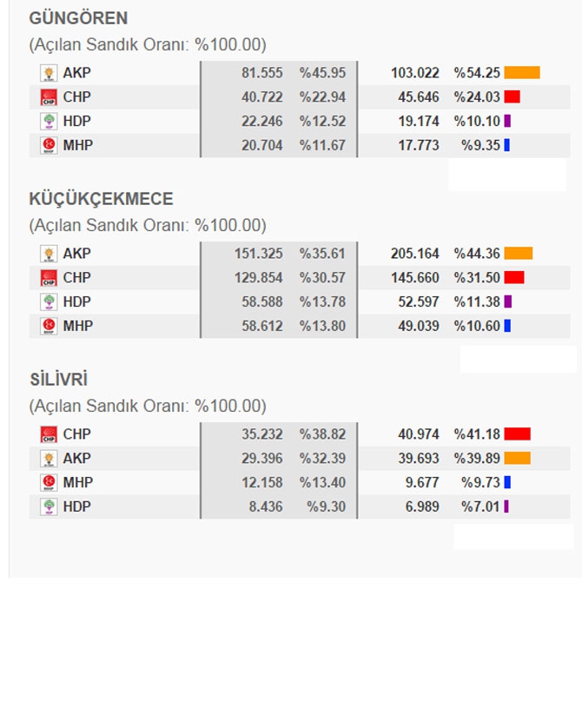Image resolution: width=582 pixels, height=728 pixels.
Task: Open the GÜNGÖREN district heading
Action: coord(78,18)
